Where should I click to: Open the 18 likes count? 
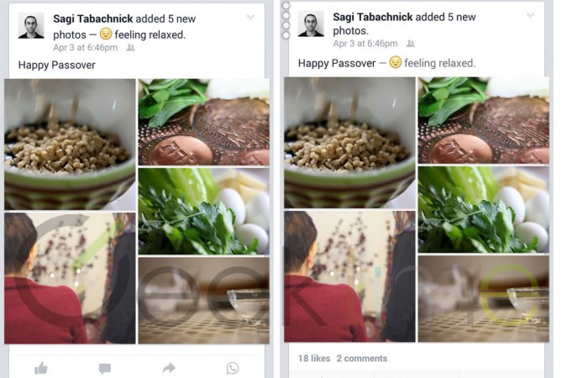point(314,358)
